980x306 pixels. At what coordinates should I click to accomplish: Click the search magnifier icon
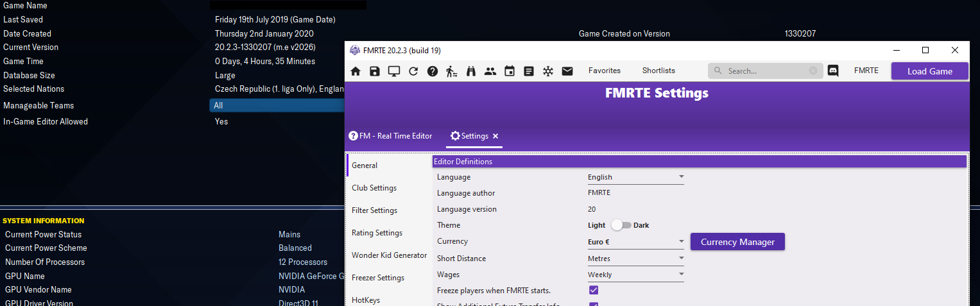coord(718,71)
